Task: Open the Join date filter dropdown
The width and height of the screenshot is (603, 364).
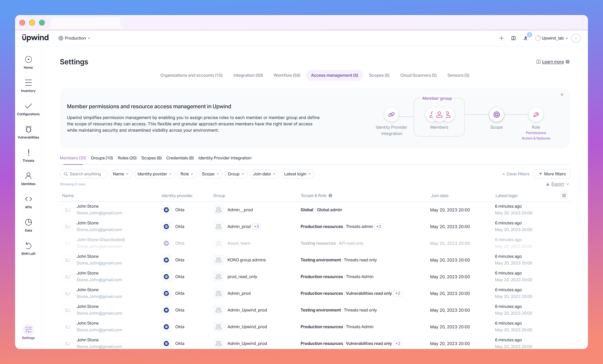Action: (264, 174)
